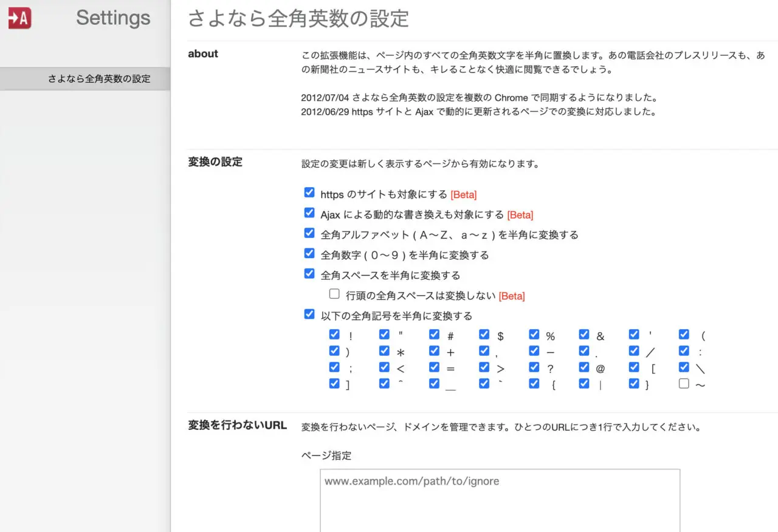Screen dimensions: 778x532
Task: Uncheck full-width digit ０～９ conversion
Action: pyautogui.click(x=309, y=253)
